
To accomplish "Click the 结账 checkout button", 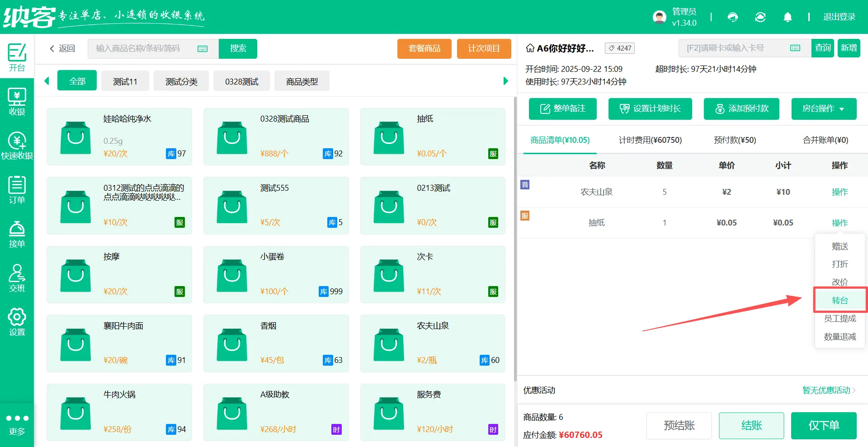I will pos(751,425).
